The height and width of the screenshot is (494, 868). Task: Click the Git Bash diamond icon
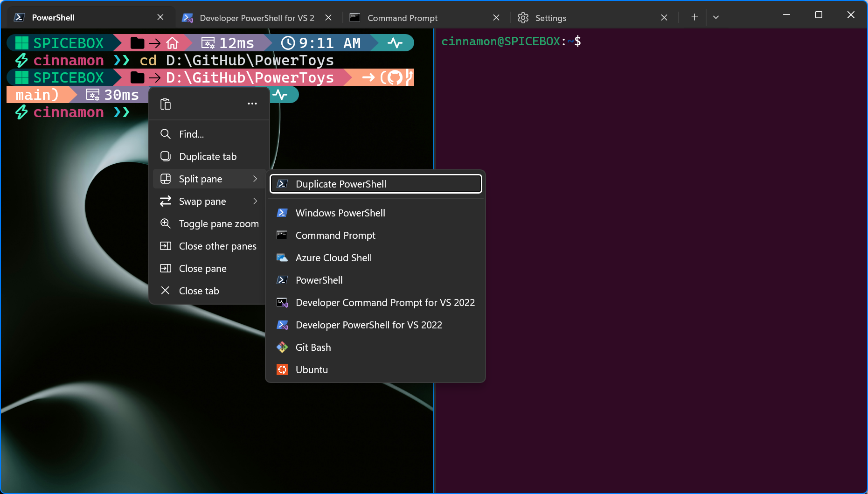(282, 347)
